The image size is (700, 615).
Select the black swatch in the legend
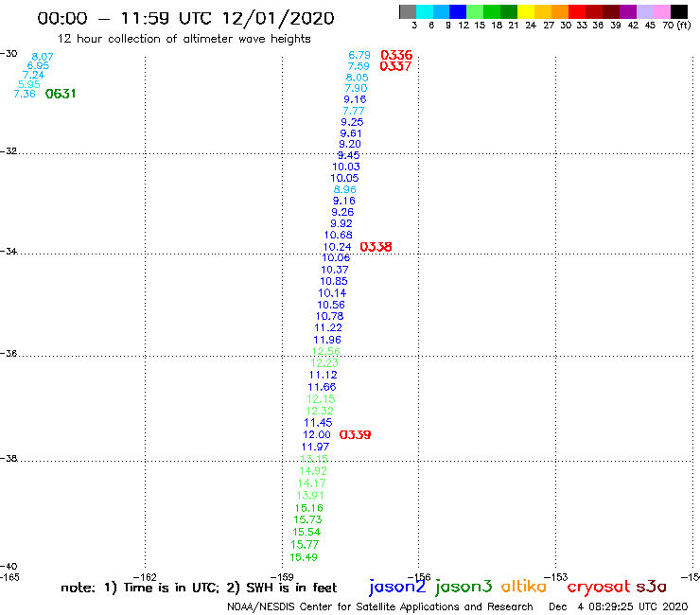[x=679, y=11]
